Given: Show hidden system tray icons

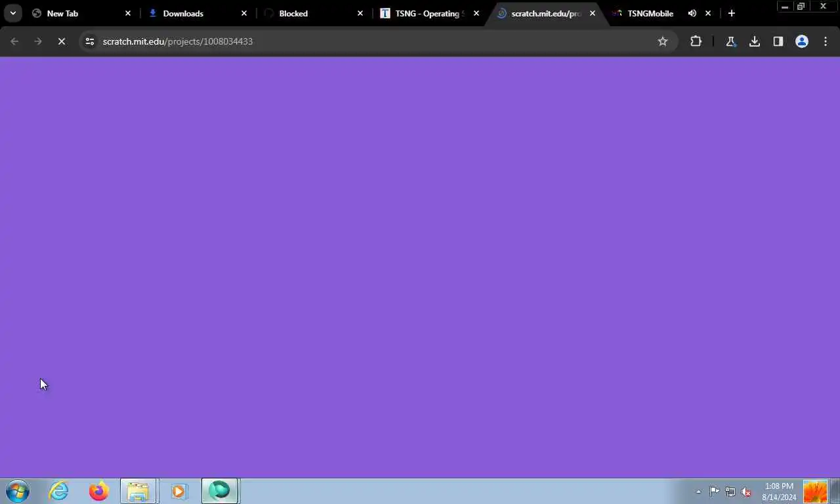Looking at the screenshot, I should click(698, 492).
